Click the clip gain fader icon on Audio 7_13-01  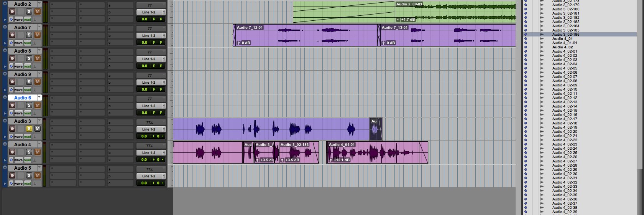pos(383,43)
